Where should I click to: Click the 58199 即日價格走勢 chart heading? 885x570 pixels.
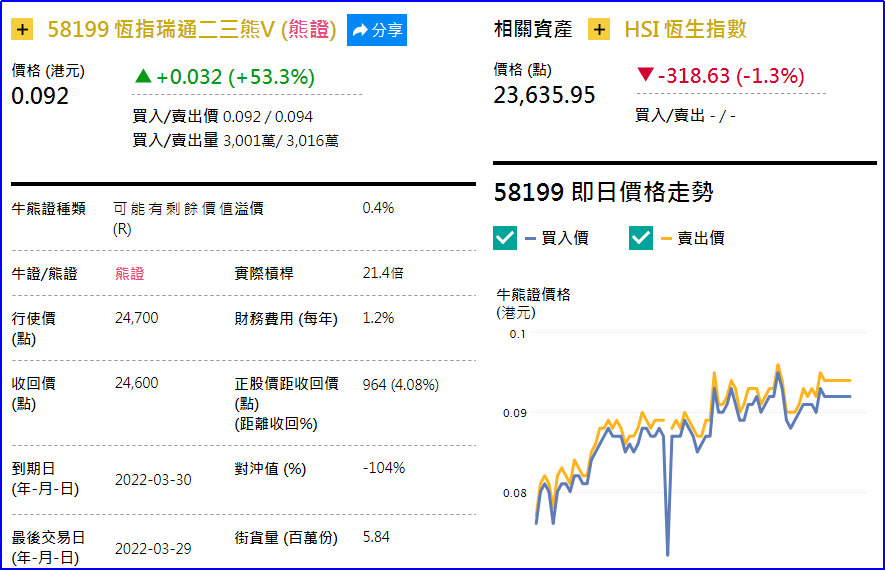(x=604, y=192)
